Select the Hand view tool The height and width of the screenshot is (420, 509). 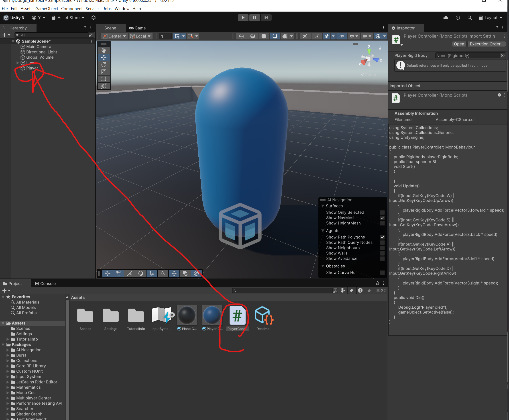pyautogui.click(x=104, y=50)
